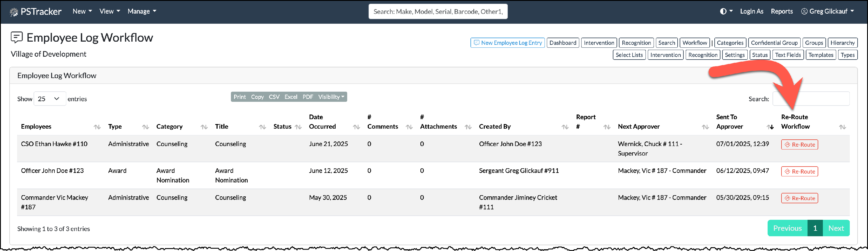Click 'Wernick, Chuck # 111 - Supervisor' cell

point(650,149)
